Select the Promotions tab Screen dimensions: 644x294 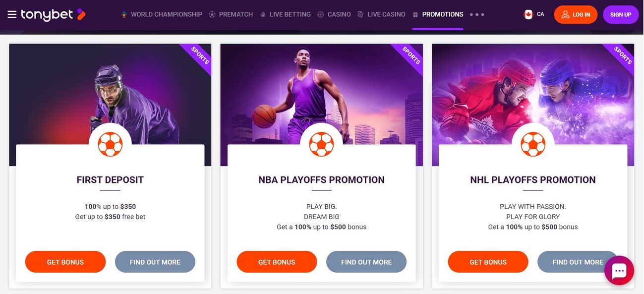[438, 14]
